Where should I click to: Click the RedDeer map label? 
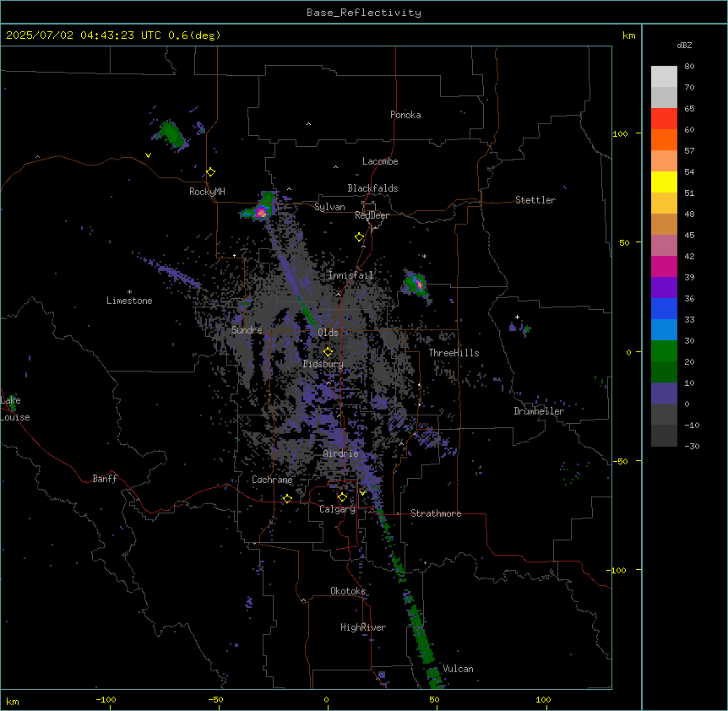(x=372, y=215)
